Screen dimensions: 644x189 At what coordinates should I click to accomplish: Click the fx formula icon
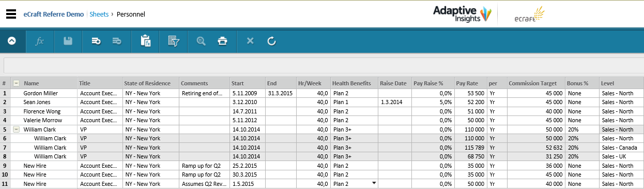point(39,41)
